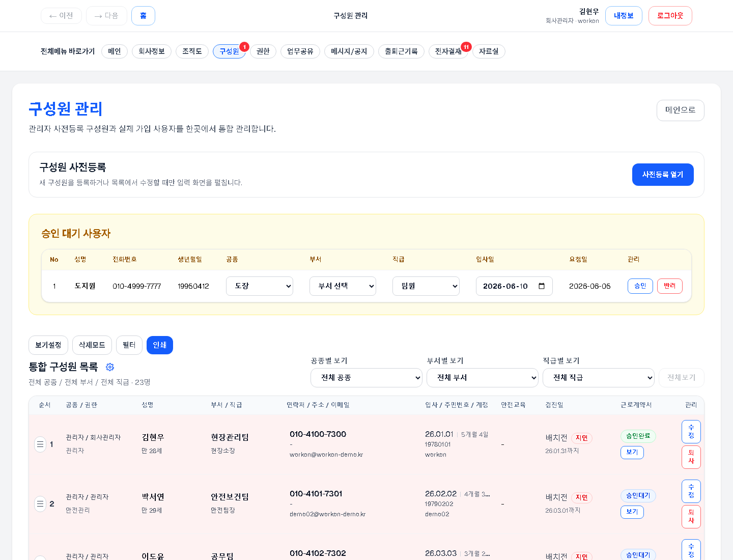Toggle 필터 button

coord(129,345)
